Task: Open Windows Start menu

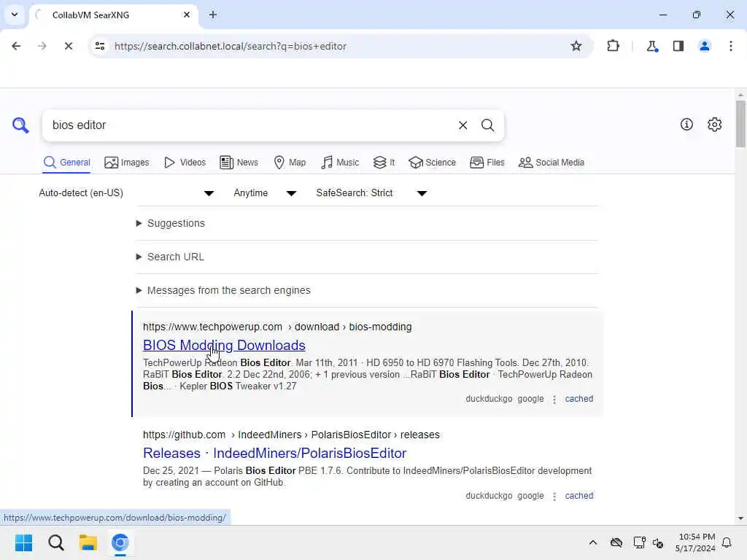Action: (24, 542)
